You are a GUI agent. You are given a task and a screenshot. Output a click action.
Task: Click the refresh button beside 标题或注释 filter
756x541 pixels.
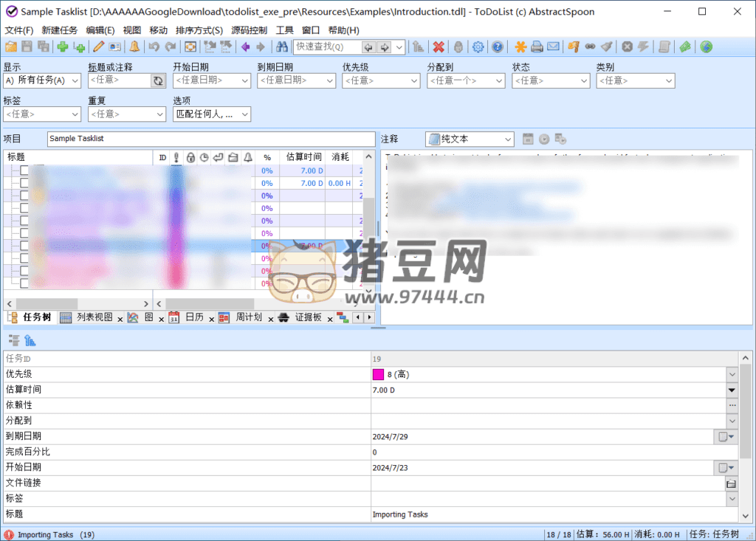[158, 80]
